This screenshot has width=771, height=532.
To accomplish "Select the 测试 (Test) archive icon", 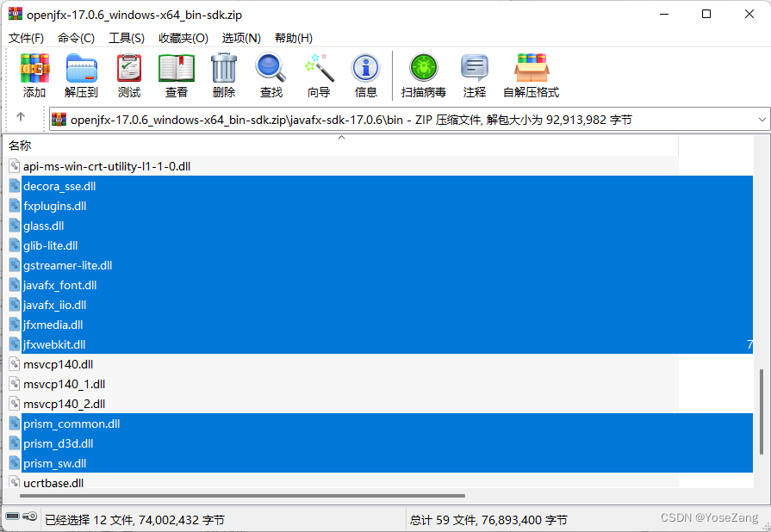I will (128, 75).
